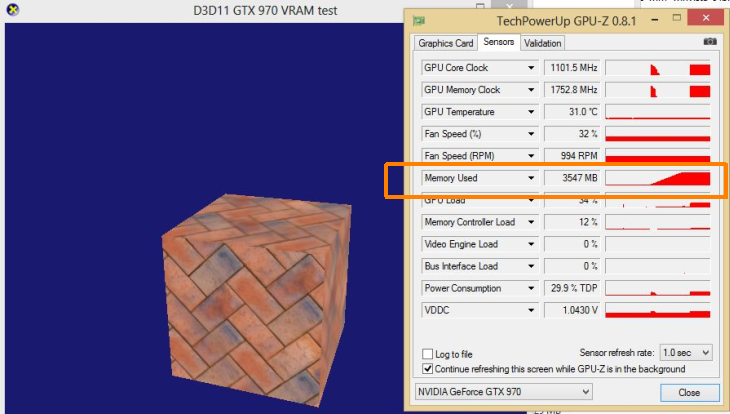This screenshot has width=730, height=414.
Task: Click the 3547 MB memory used value
Action: click(572, 178)
